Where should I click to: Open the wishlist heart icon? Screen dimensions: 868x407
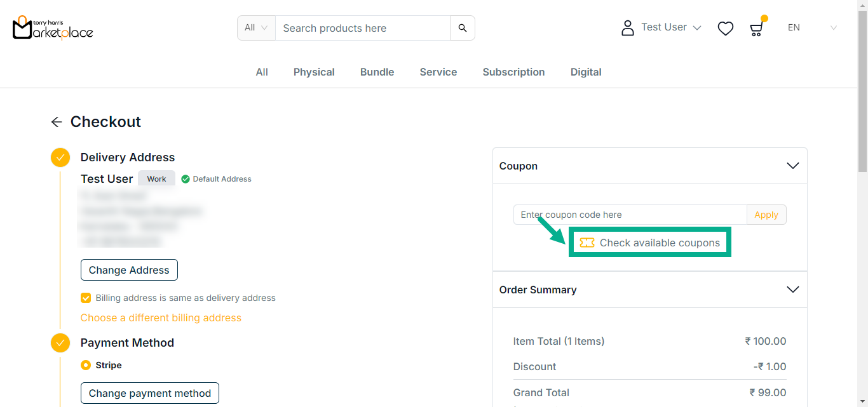(725, 29)
